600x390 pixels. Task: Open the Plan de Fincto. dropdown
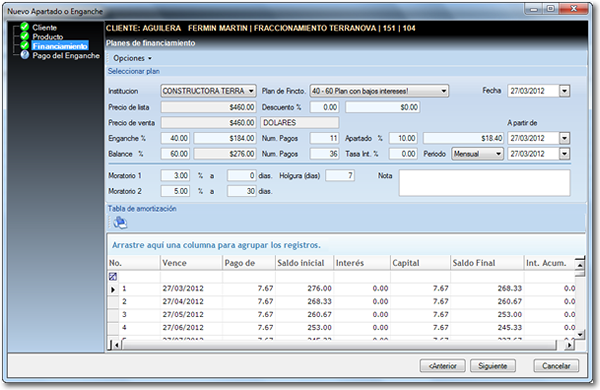pos(443,91)
